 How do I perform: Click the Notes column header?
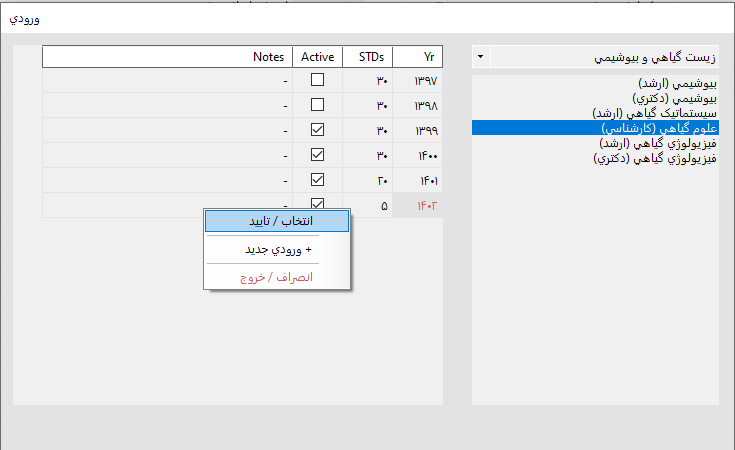point(167,57)
